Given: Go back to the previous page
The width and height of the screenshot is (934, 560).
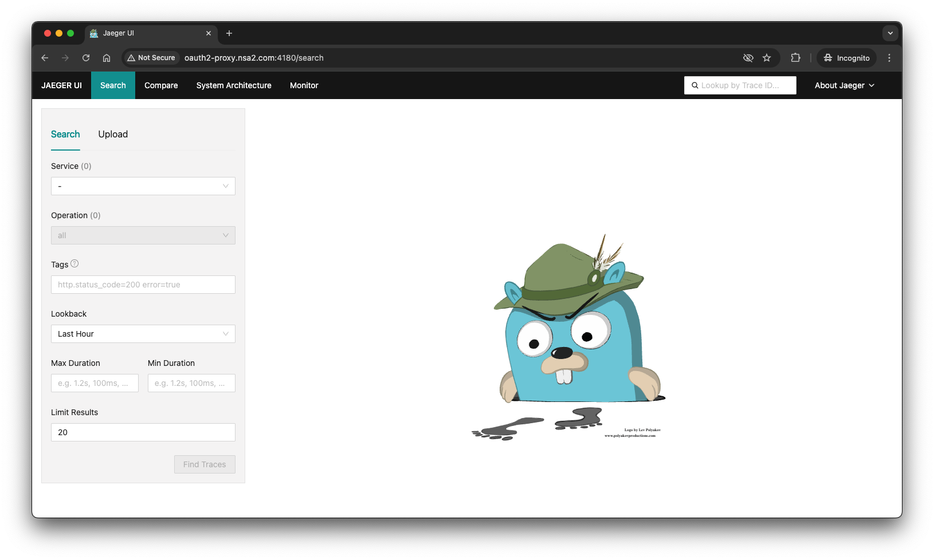Looking at the screenshot, I should coord(45,58).
